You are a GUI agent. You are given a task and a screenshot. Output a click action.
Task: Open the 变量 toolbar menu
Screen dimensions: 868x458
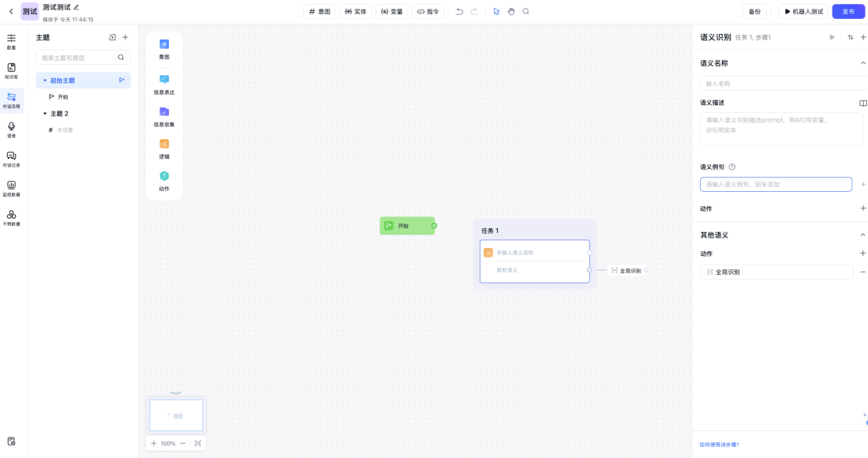point(391,12)
